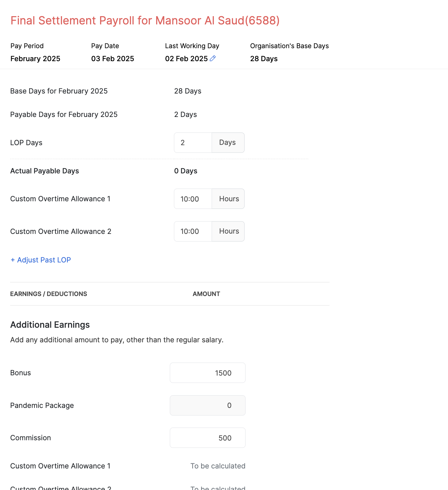448x490 pixels.
Task: Click the Final Settlement Payroll page title
Action: (x=145, y=21)
